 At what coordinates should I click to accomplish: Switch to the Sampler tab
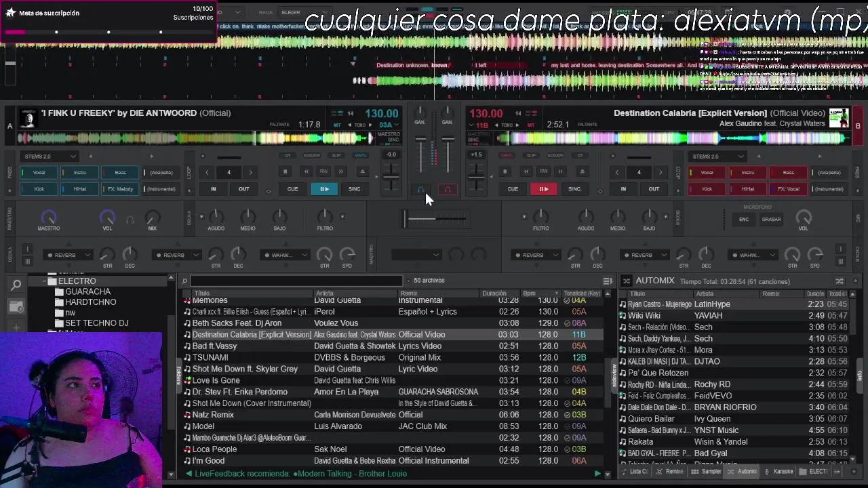tap(707, 472)
